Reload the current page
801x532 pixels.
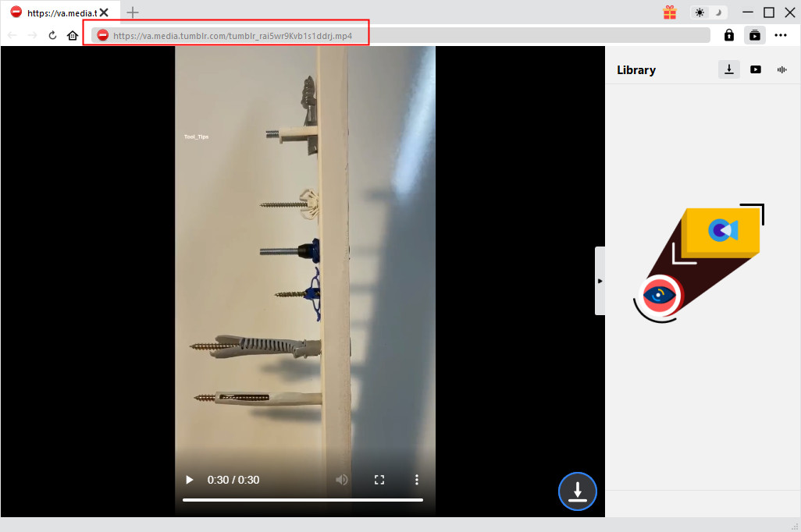[52, 35]
